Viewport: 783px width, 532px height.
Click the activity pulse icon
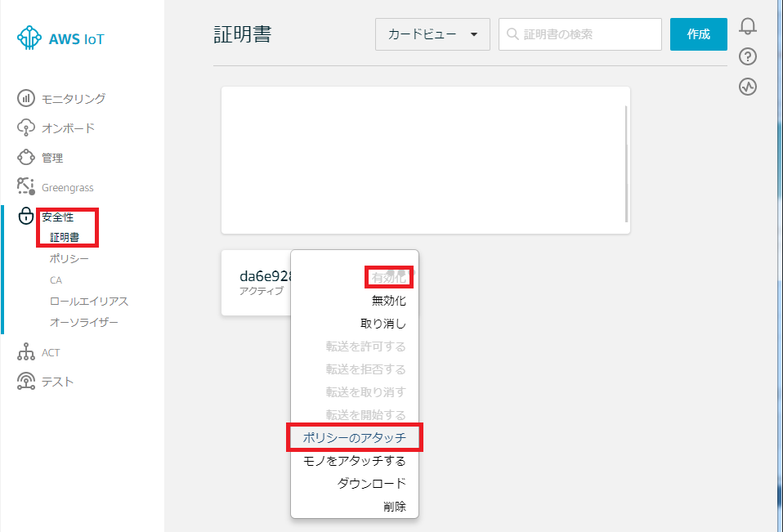tap(747, 86)
